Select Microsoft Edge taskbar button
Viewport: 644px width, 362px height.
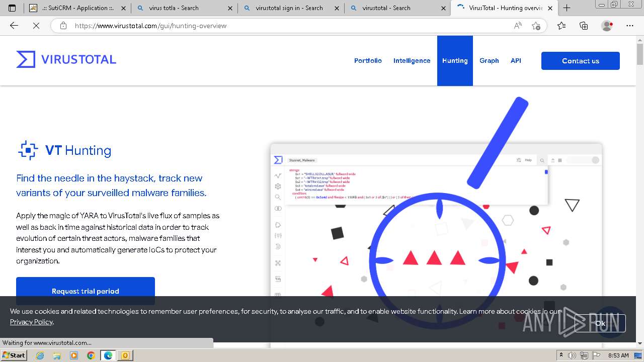point(108,355)
